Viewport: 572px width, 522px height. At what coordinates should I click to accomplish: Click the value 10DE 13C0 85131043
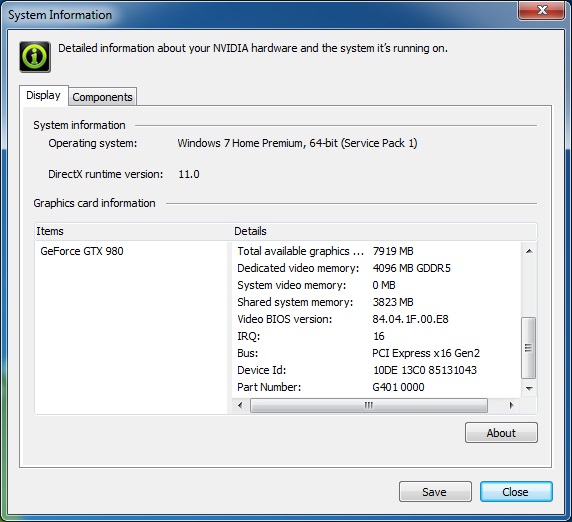(x=425, y=370)
